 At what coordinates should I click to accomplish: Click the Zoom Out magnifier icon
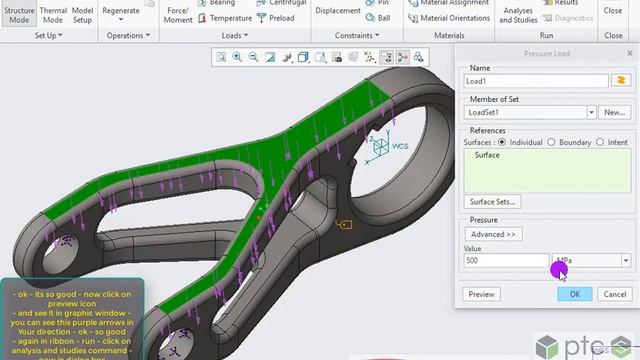(253, 57)
